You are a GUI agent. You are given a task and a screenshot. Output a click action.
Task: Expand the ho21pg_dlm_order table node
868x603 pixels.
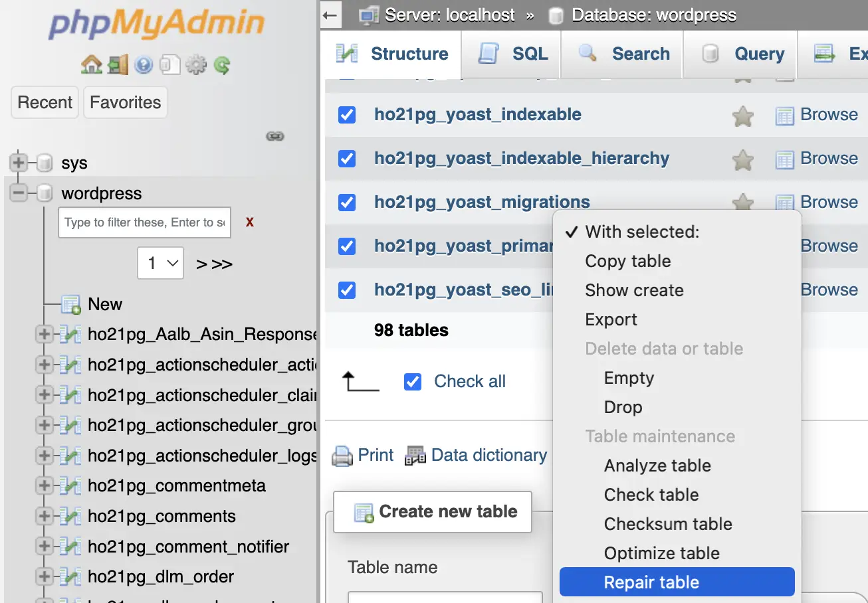44,576
